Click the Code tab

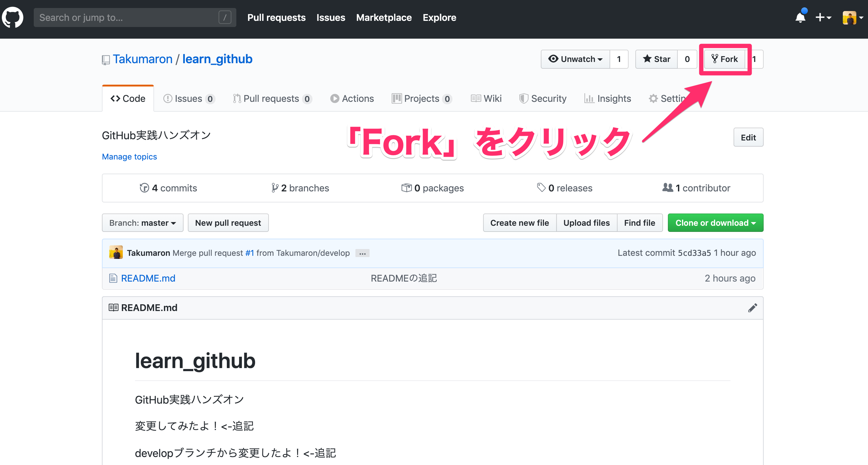pyautogui.click(x=127, y=99)
